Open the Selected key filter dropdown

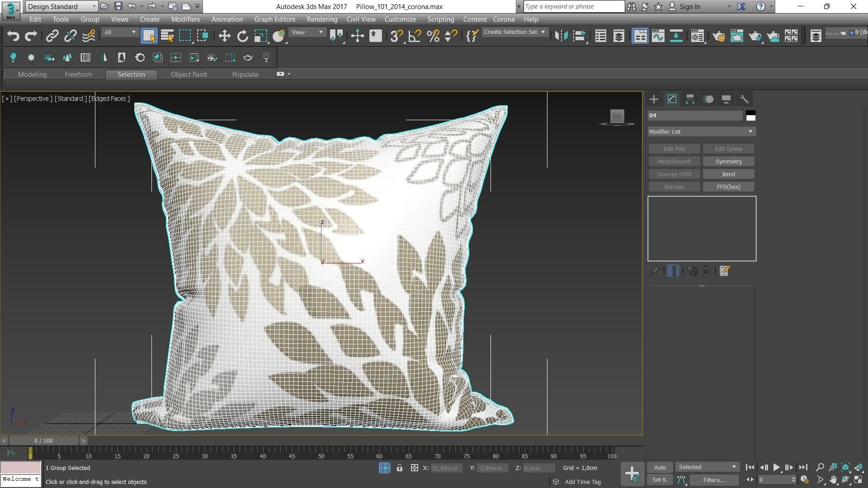(x=707, y=467)
